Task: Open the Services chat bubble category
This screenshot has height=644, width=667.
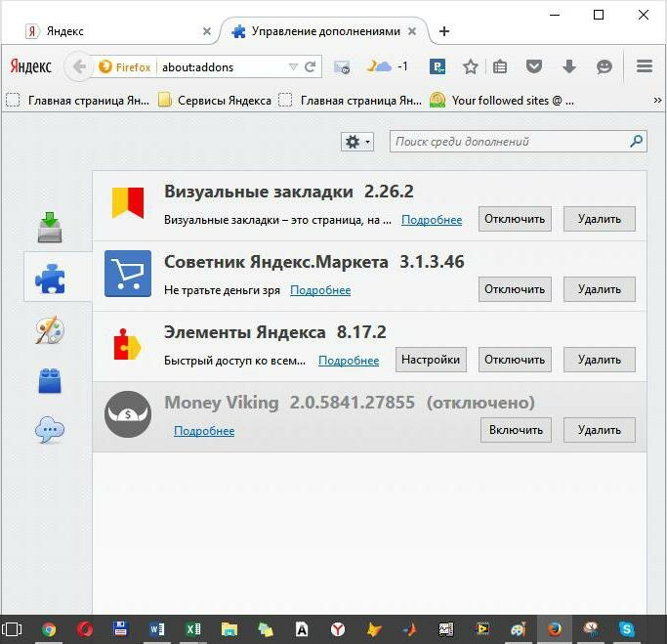Action: click(x=50, y=430)
